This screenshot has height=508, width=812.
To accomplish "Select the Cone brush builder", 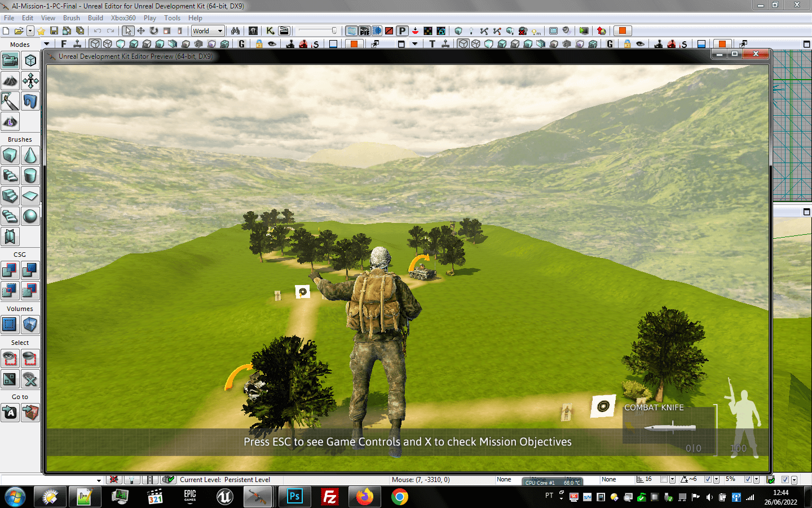I will tap(30, 155).
